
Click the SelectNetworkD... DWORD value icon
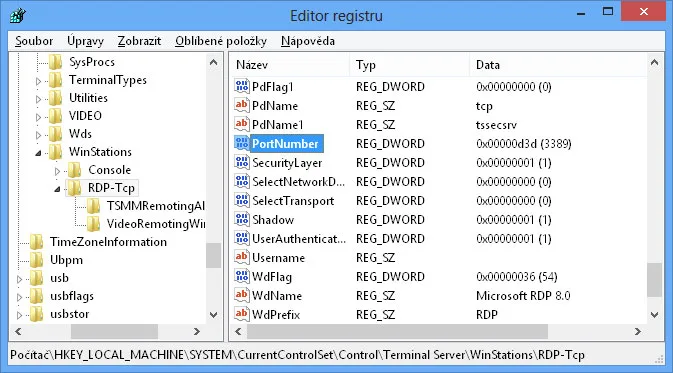click(242, 181)
